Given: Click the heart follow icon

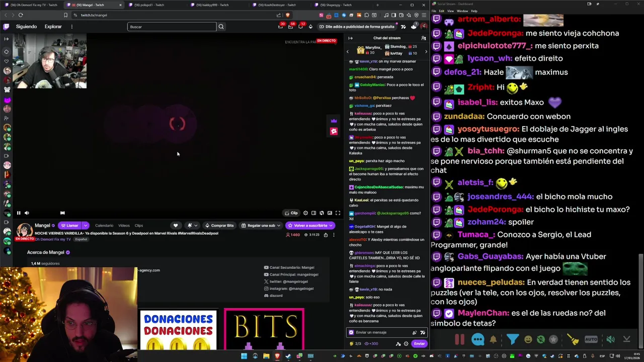Looking at the screenshot, I should coord(176,226).
